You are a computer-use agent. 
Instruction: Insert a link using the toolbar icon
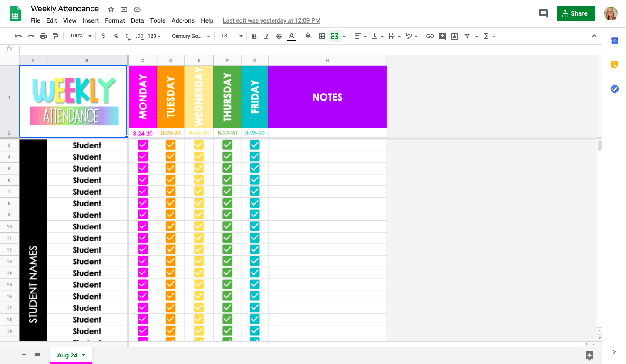point(430,36)
